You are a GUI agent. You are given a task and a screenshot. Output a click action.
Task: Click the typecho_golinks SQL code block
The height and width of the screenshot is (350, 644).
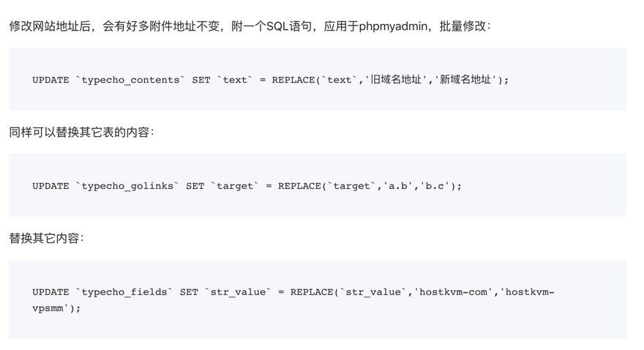coord(318,185)
